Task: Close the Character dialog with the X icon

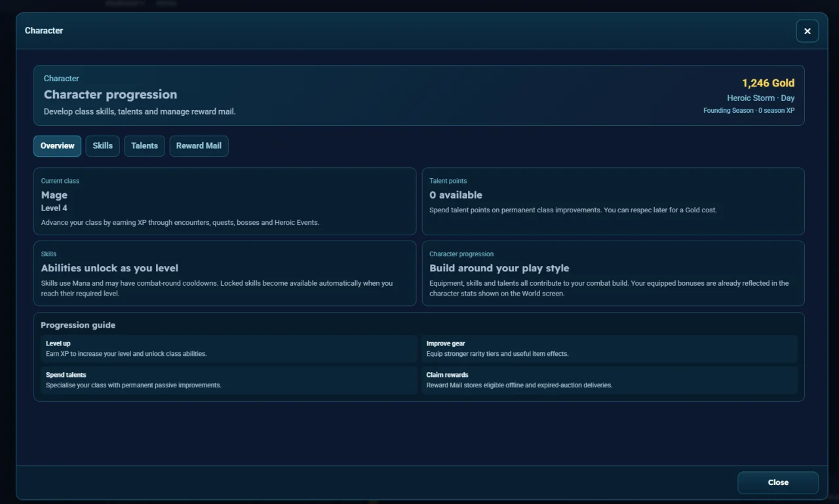Action: click(x=807, y=31)
